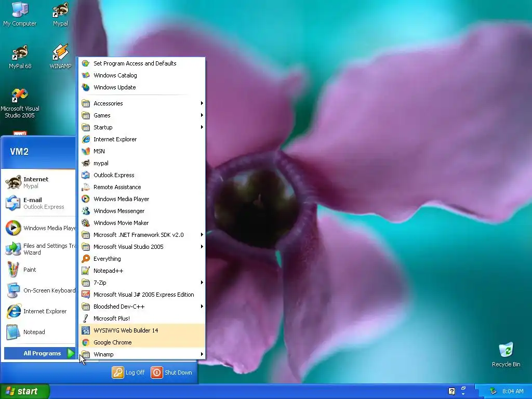Click the MSN butterfly icon
Image resolution: width=532 pixels, height=399 pixels.
tap(86, 151)
